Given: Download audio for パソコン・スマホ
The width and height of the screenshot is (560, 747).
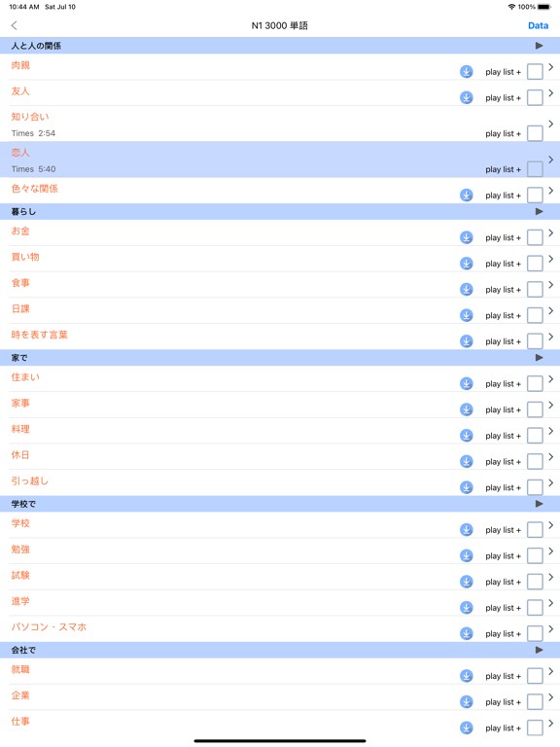Looking at the screenshot, I should (x=467, y=633).
